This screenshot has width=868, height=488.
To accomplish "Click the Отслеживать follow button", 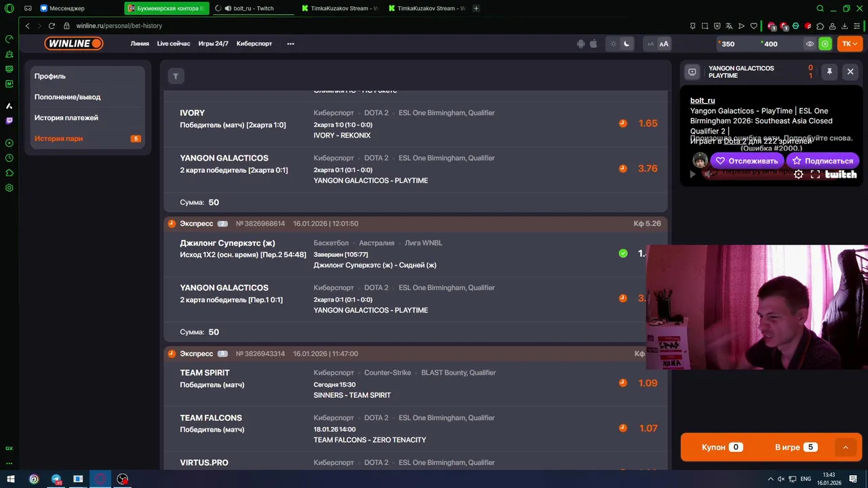I will [x=747, y=161].
